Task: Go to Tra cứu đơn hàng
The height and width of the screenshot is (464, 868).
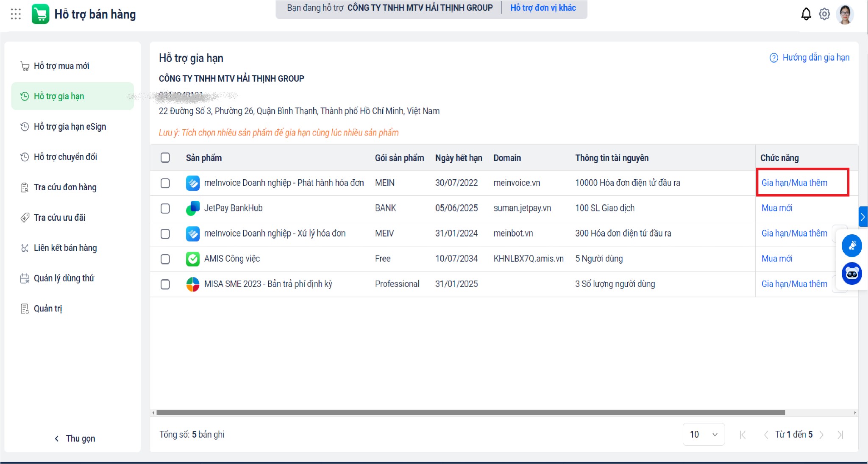Action: 65,187
